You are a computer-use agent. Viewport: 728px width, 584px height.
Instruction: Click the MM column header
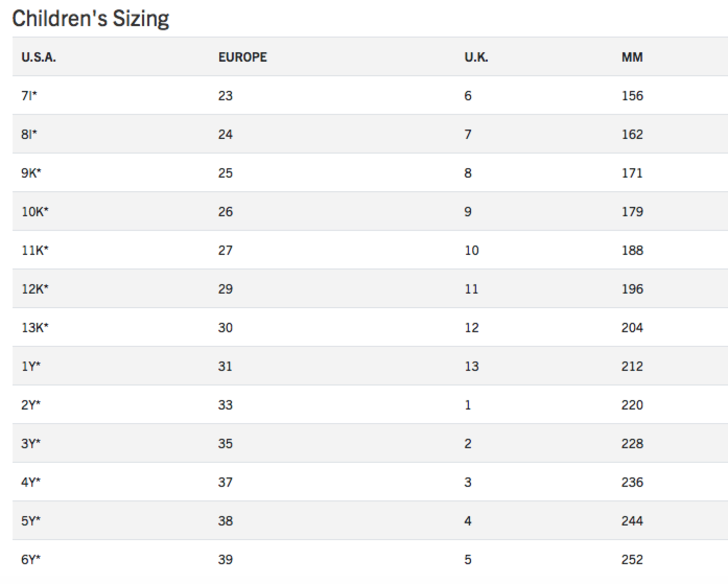pyautogui.click(x=632, y=57)
